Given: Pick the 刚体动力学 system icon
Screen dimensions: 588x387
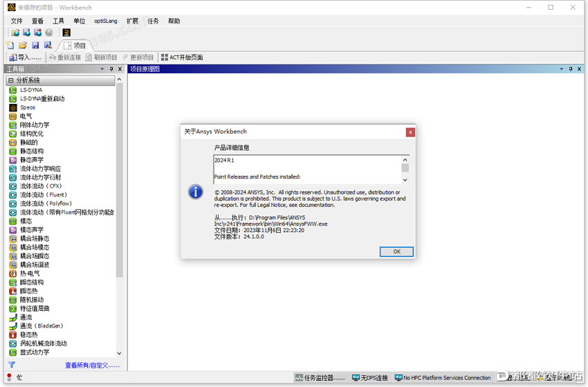Looking at the screenshot, I should (x=12, y=125).
